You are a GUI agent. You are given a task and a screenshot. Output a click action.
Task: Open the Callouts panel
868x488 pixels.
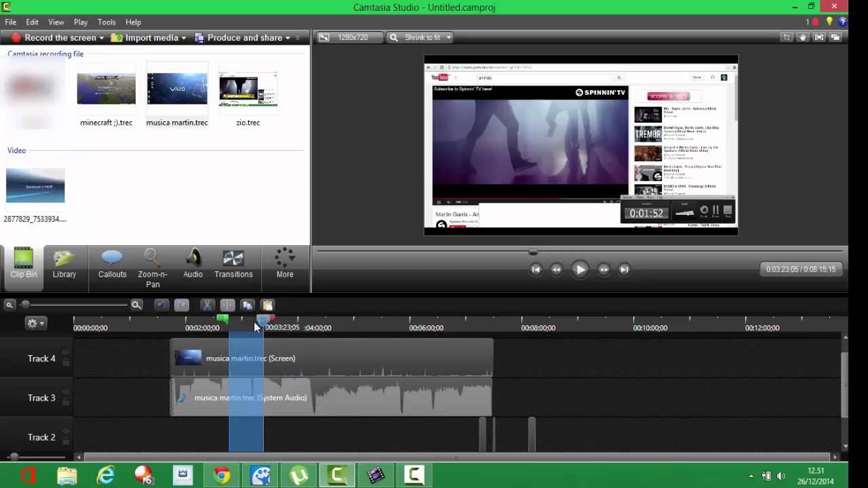pos(112,264)
